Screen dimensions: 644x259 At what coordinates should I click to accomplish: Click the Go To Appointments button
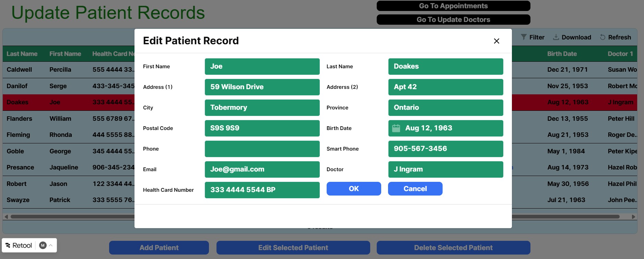click(x=453, y=6)
